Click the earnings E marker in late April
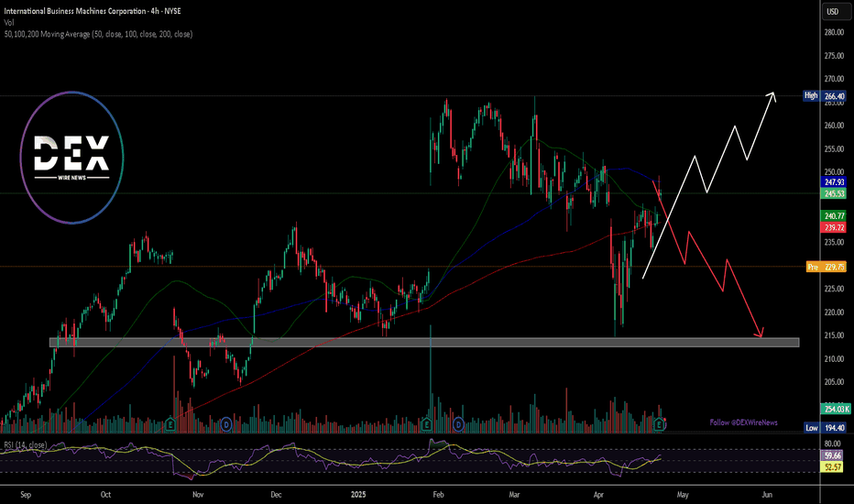The width and height of the screenshot is (854, 504). pyautogui.click(x=660, y=424)
